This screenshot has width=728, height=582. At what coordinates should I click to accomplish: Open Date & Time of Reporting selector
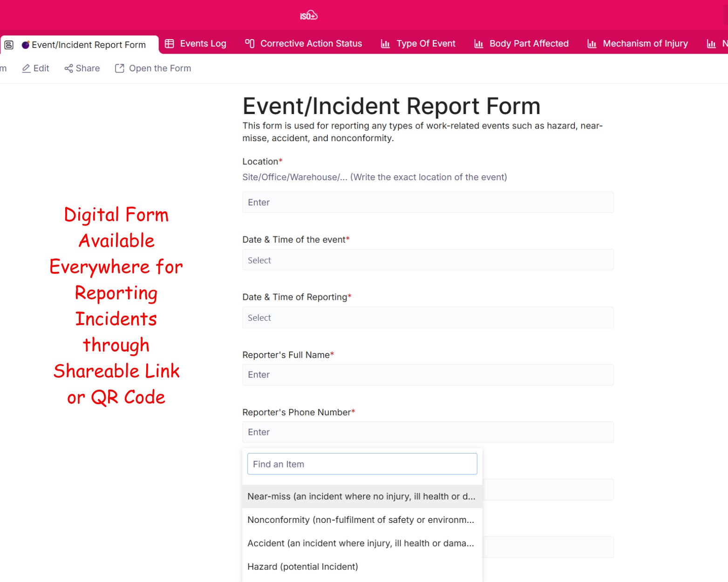coord(428,318)
